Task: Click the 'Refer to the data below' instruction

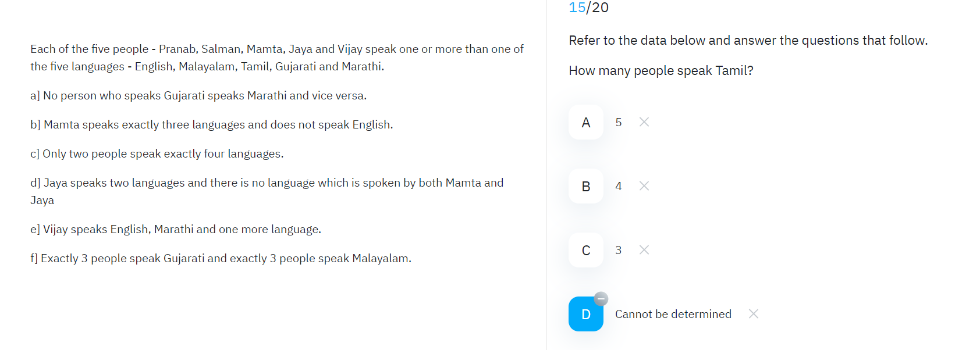Action: [x=748, y=41]
